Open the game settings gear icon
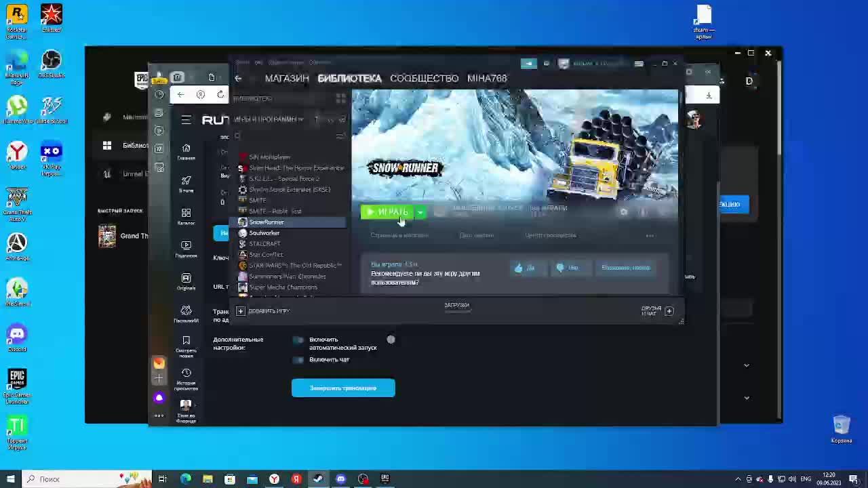Image resolution: width=868 pixels, height=488 pixels. (x=624, y=212)
